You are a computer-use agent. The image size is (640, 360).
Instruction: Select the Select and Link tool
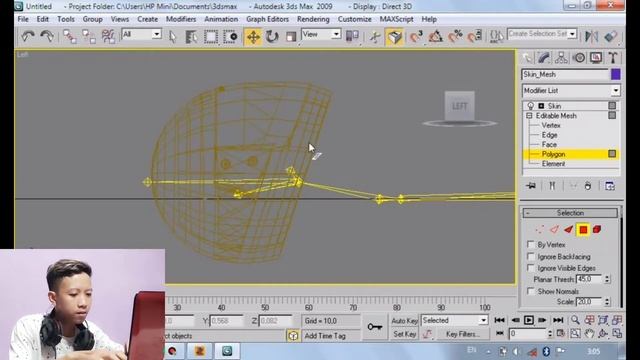pyautogui.click(x=69, y=36)
